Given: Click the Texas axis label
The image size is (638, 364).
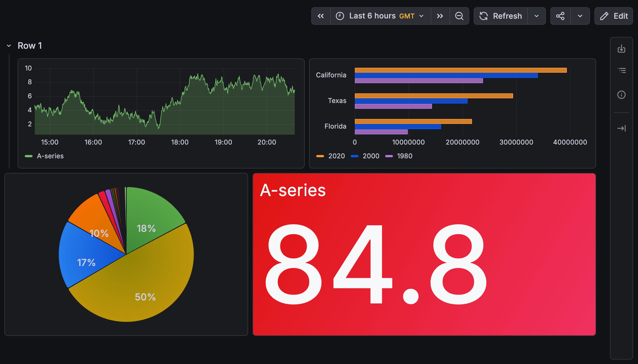Looking at the screenshot, I should [337, 101].
